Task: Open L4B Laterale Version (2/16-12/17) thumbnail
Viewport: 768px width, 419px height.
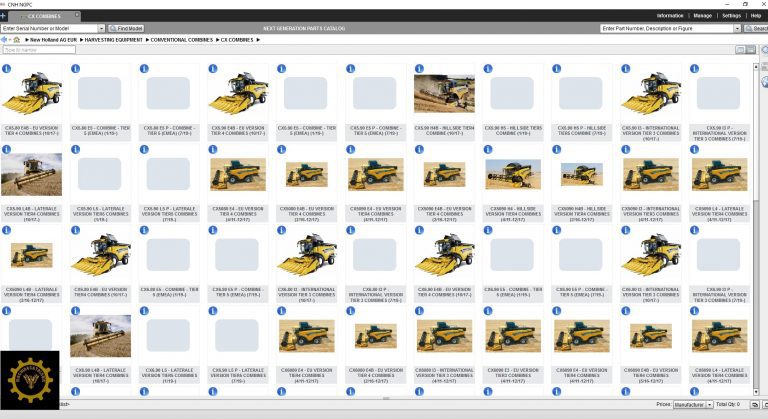Action: 32,255
